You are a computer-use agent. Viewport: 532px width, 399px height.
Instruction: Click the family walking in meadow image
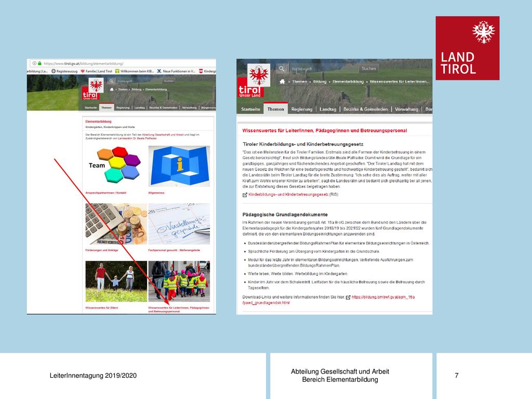coord(116,281)
